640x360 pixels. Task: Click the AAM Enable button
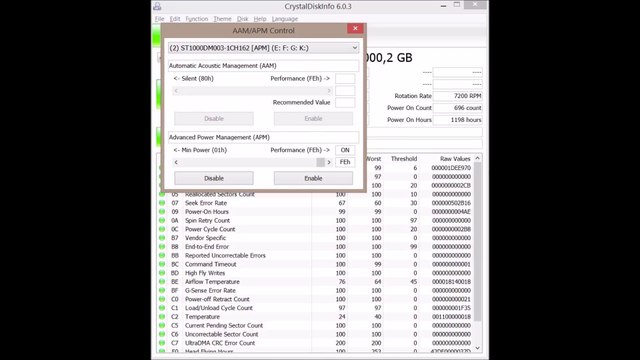(x=313, y=118)
